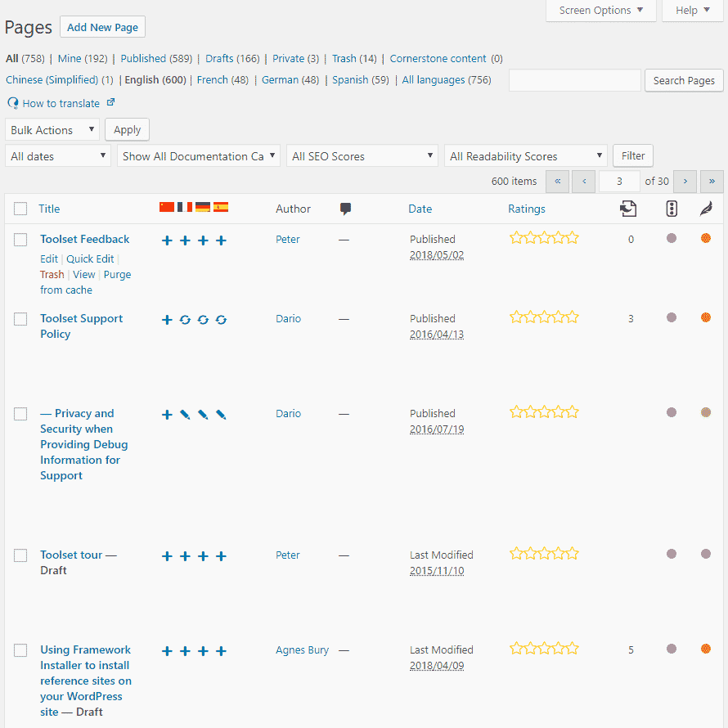Click first plus icon for Toolset Feedback
This screenshot has height=728, width=728.
click(167, 240)
